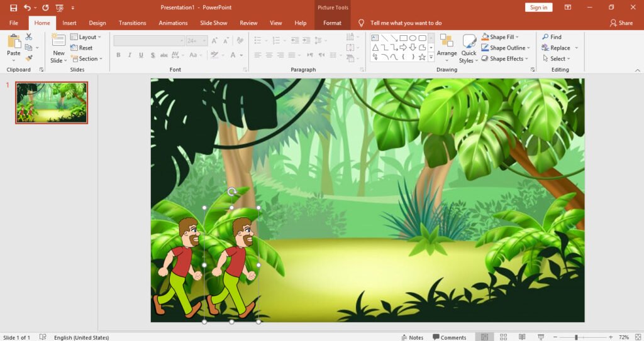Image resolution: width=644 pixels, height=341 pixels.
Task: Open the Comments pane
Action: click(449, 337)
